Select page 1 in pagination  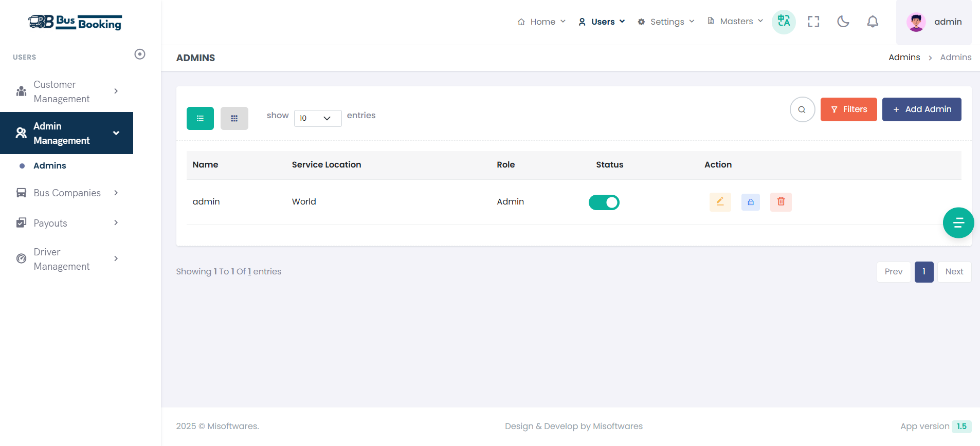click(x=924, y=272)
